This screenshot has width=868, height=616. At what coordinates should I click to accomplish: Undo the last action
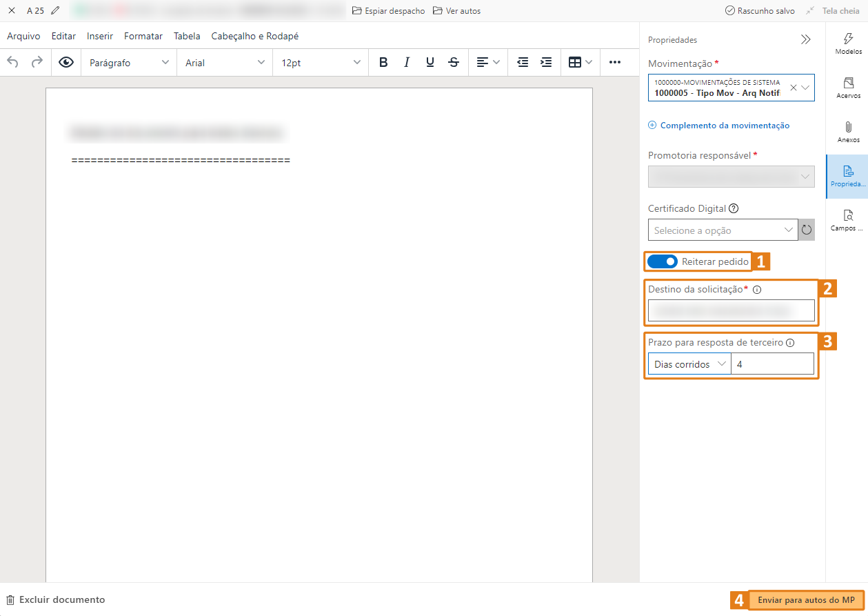pyautogui.click(x=13, y=62)
